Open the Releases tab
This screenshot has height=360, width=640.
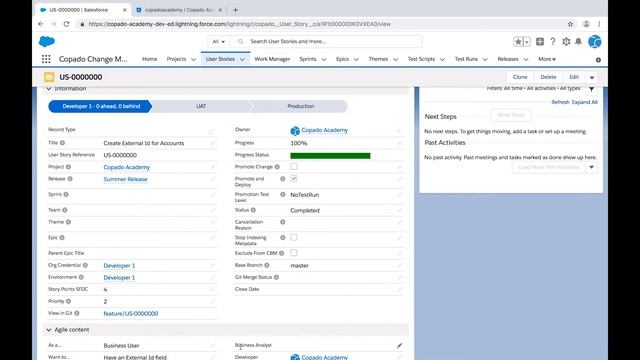pos(508,59)
